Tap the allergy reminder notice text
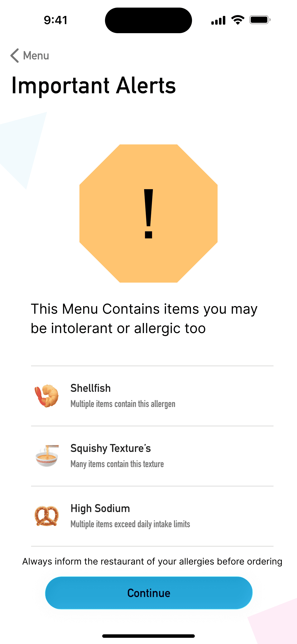The image size is (297, 644). click(x=152, y=562)
